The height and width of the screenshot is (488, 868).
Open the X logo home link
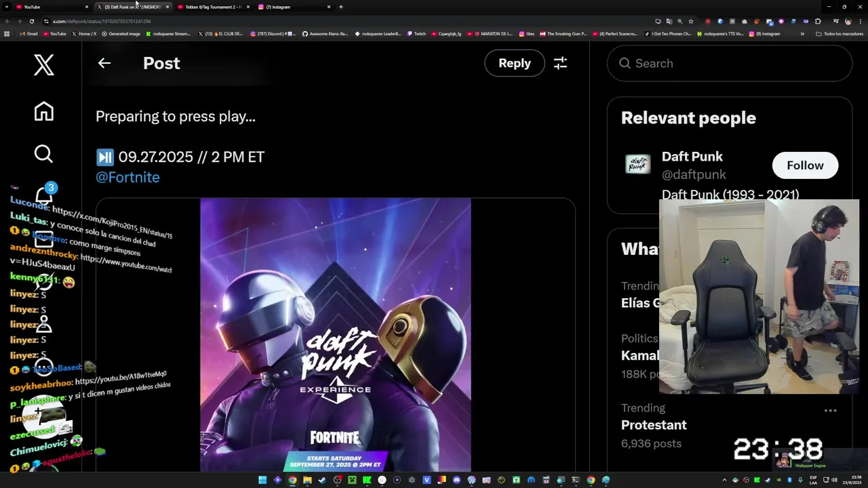pyautogui.click(x=43, y=65)
